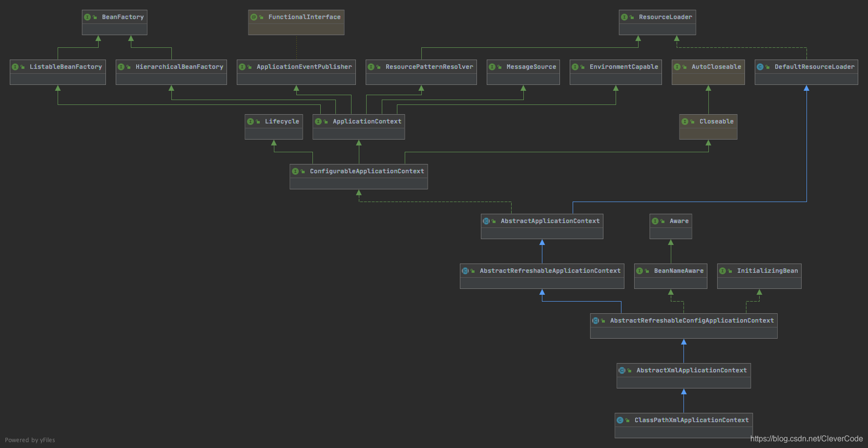Select the ClassPathXmlApplicationContext node label
This screenshot has width=868, height=448.
click(x=692, y=420)
